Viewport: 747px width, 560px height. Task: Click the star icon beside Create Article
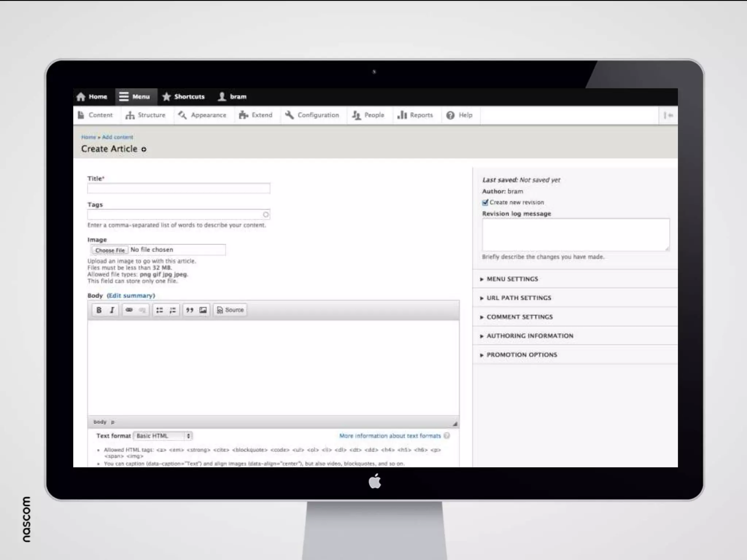point(144,149)
